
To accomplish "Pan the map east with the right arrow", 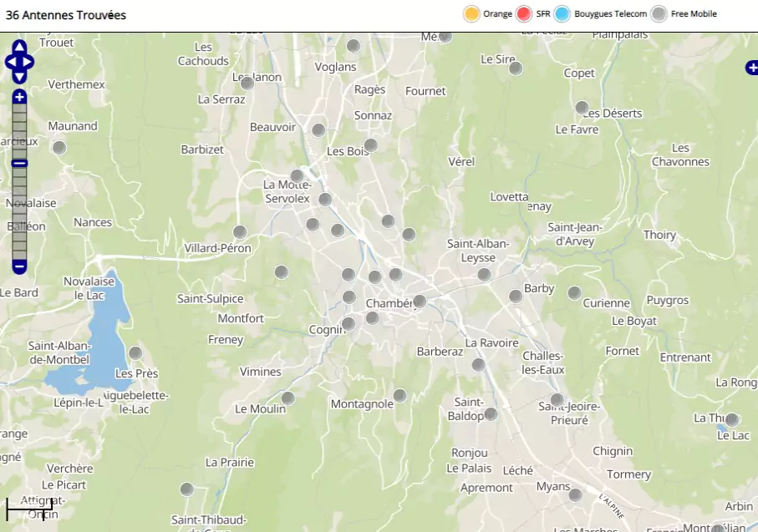I will tap(28, 62).
